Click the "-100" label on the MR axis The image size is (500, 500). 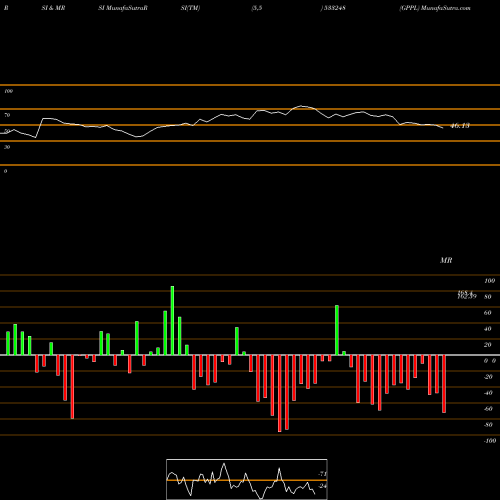[x=490, y=441]
